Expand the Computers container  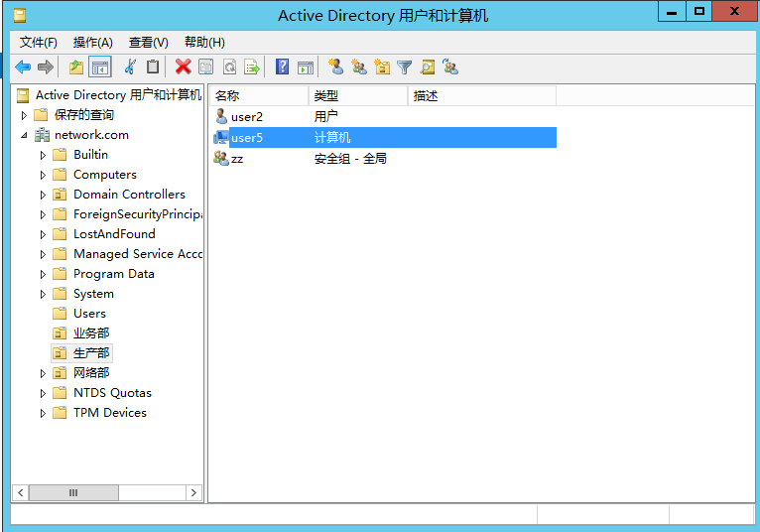[x=43, y=175]
